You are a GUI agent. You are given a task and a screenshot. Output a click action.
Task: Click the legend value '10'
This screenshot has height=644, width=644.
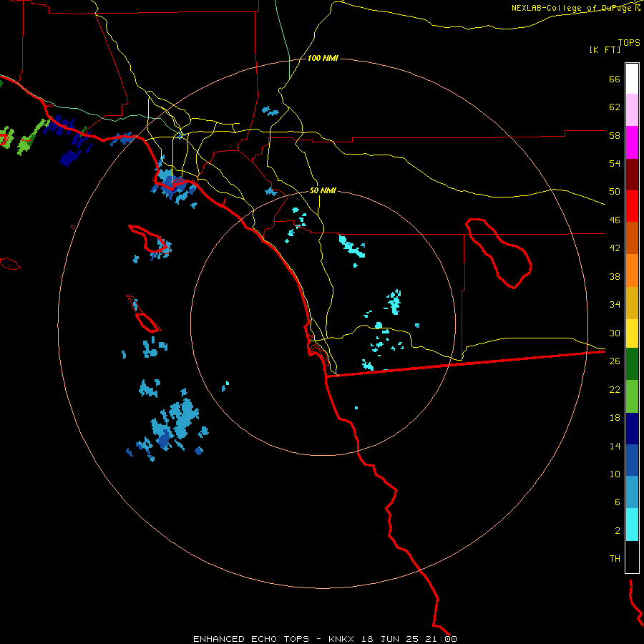[615, 474]
